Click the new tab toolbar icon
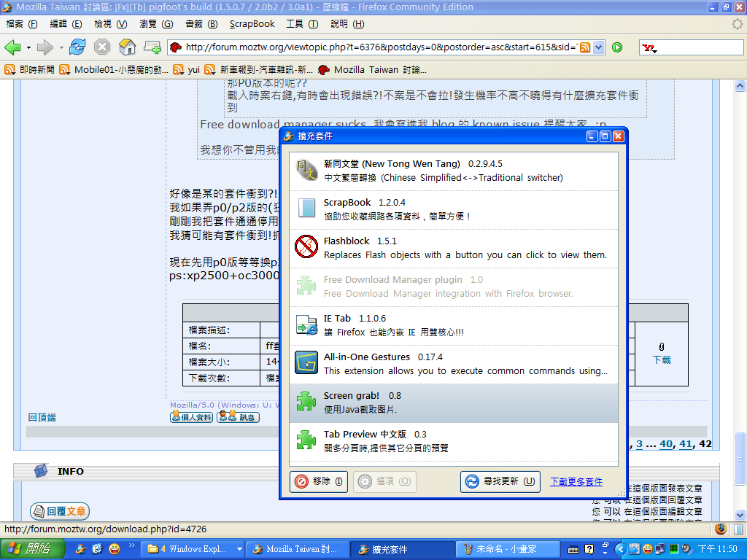 (152, 47)
